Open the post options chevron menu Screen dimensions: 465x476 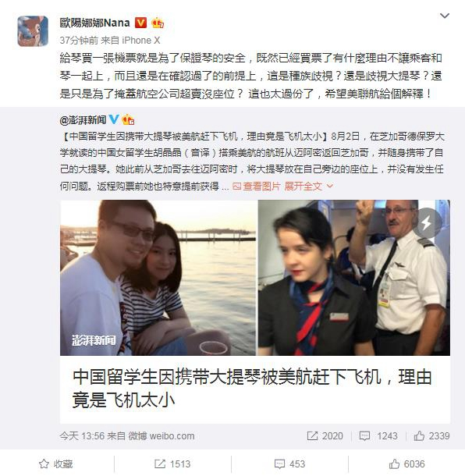pos(445,16)
